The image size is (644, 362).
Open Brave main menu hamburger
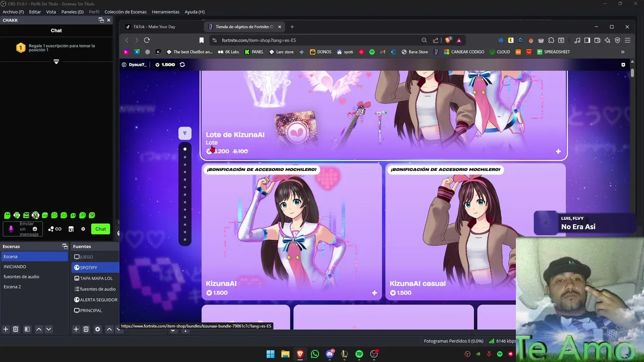(627, 40)
